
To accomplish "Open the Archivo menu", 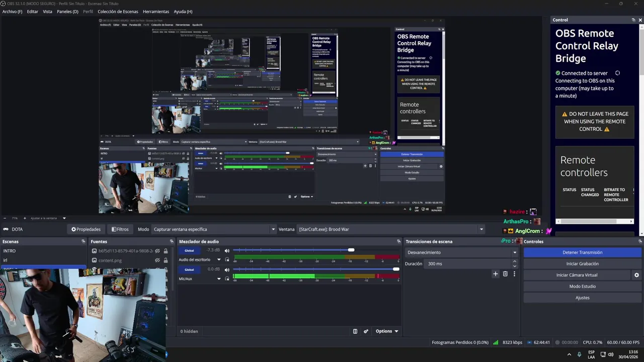I will click(x=12, y=12).
